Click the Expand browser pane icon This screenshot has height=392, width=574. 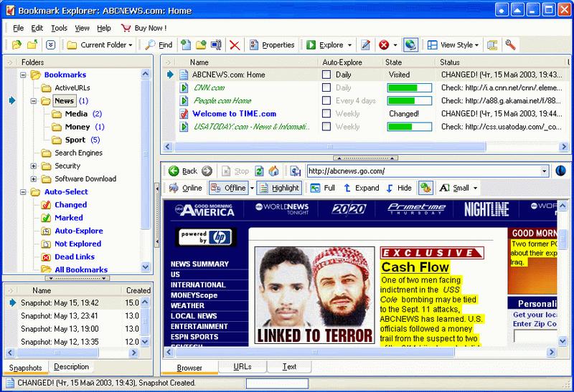(x=347, y=188)
